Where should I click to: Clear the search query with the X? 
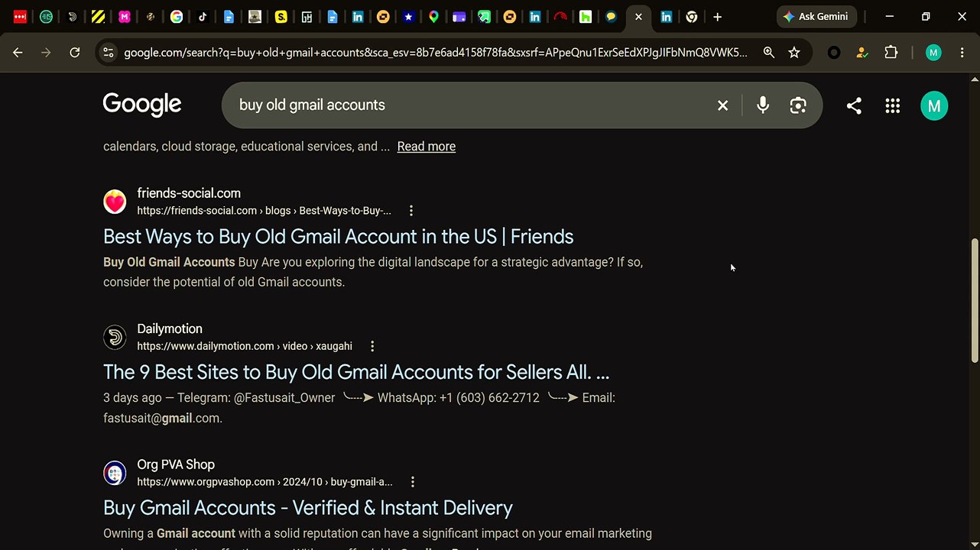click(x=722, y=105)
